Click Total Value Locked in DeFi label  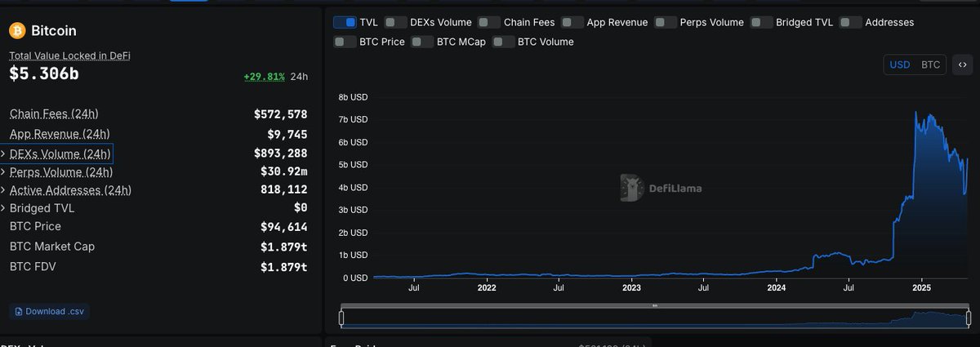(69, 56)
